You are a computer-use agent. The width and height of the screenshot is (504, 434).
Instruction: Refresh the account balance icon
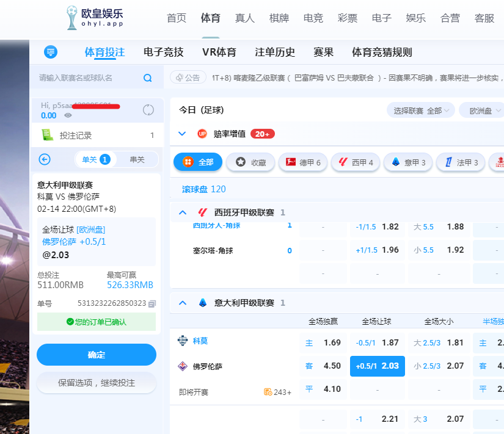pyautogui.click(x=148, y=110)
